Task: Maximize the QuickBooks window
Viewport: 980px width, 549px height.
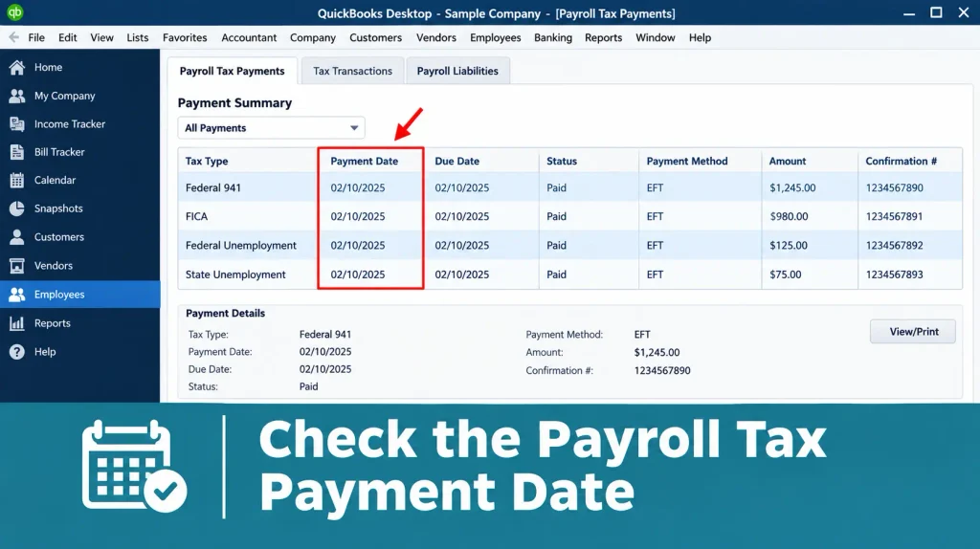Action: click(936, 12)
